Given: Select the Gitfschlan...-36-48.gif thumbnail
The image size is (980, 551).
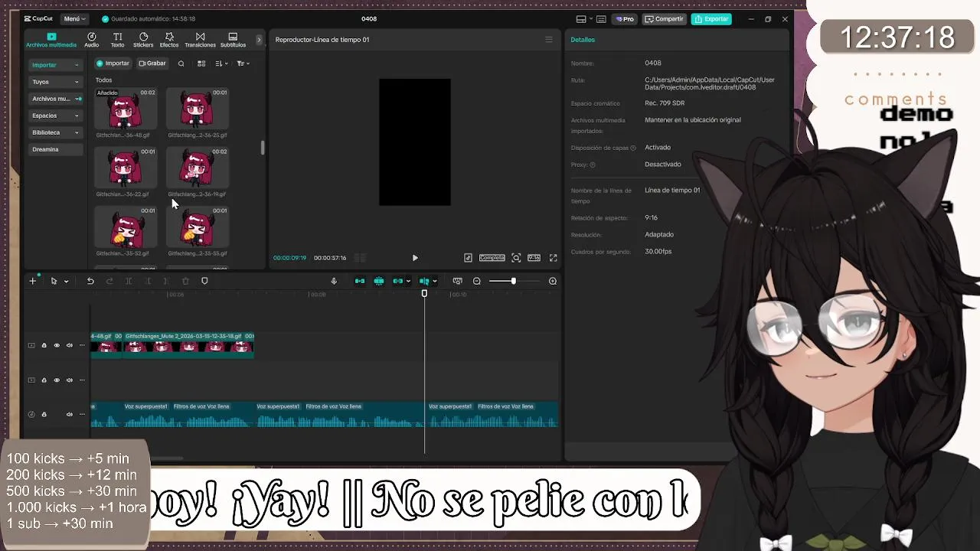Looking at the screenshot, I should 126,109.
